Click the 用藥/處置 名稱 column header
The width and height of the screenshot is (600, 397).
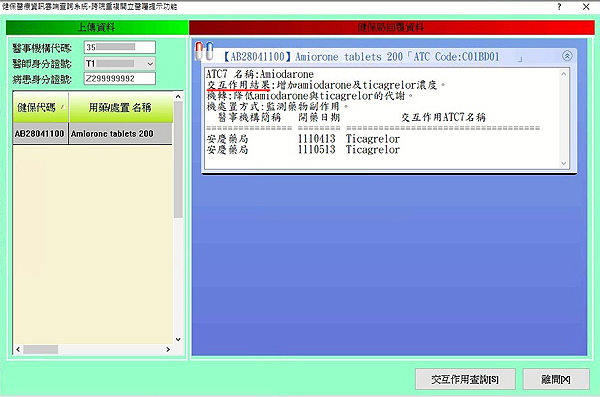click(x=121, y=108)
